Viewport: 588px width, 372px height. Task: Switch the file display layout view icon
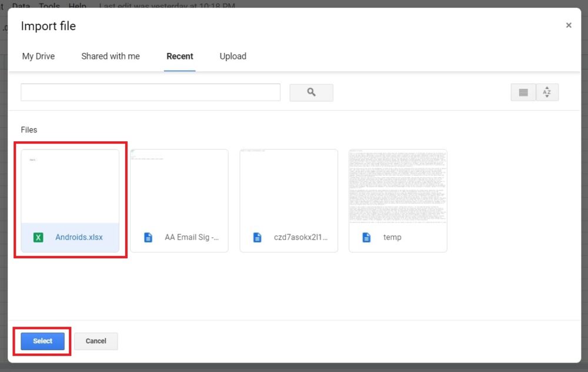click(x=523, y=92)
